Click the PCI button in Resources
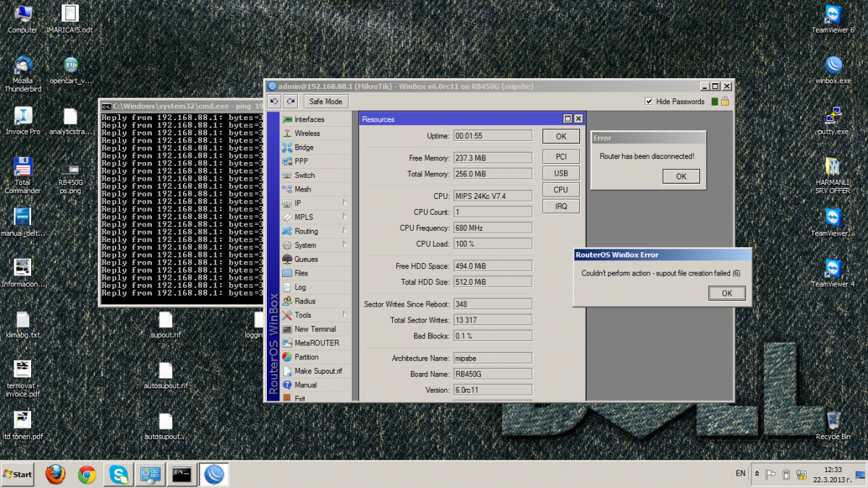868x488 pixels. click(x=561, y=156)
